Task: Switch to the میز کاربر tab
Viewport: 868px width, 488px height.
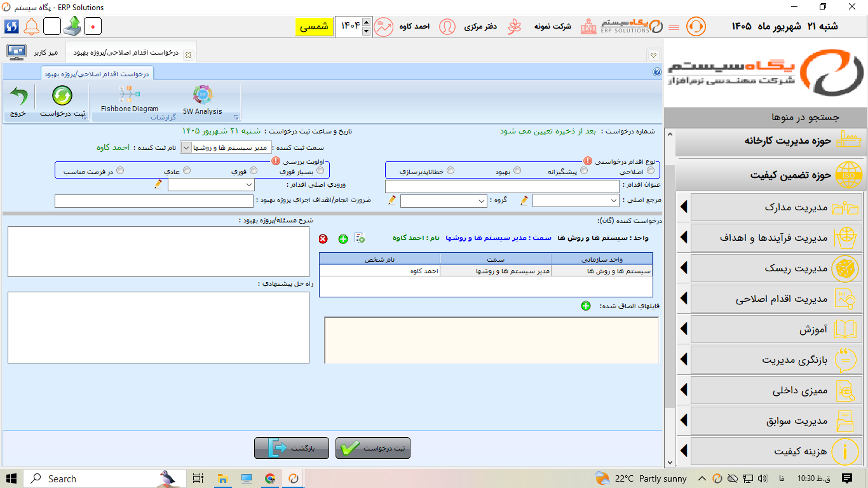Action: (33, 51)
